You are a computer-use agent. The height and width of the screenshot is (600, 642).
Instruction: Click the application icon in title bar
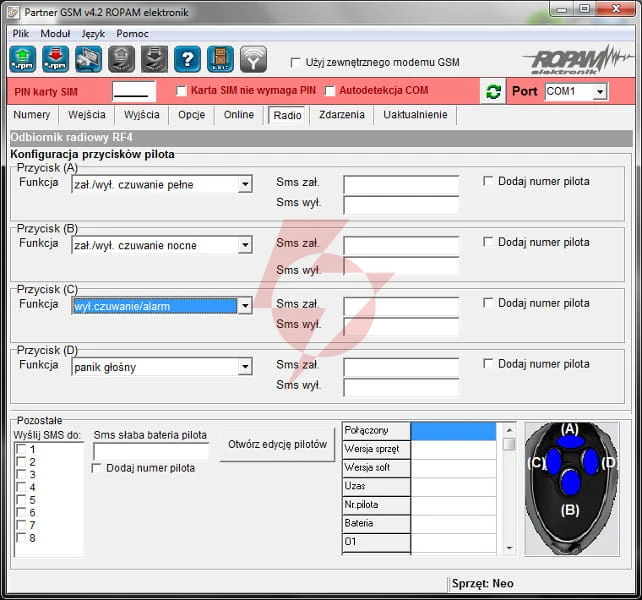[13, 12]
